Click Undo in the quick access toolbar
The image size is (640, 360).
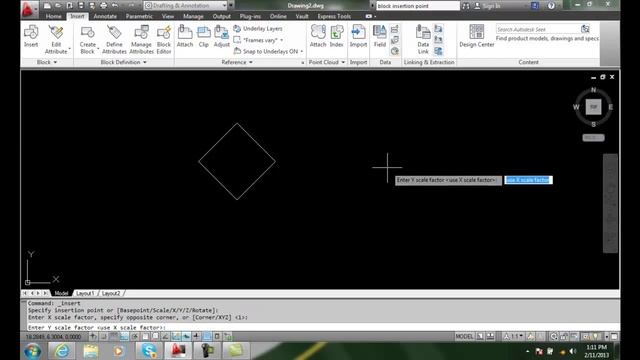point(115,5)
